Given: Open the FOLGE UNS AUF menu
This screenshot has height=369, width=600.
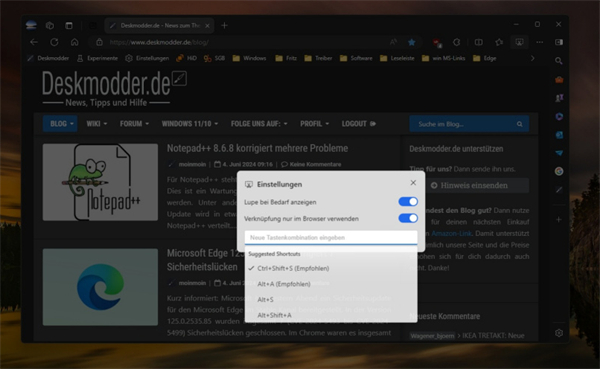Looking at the screenshot, I should [x=259, y=124].
